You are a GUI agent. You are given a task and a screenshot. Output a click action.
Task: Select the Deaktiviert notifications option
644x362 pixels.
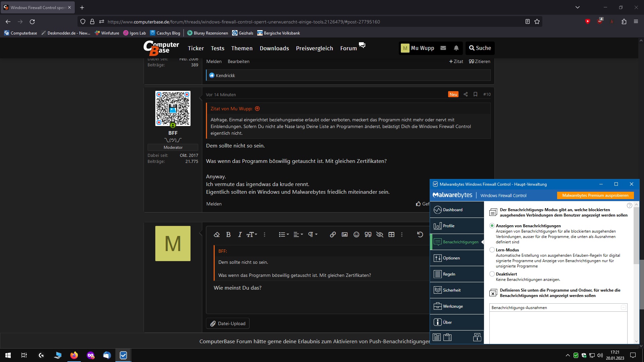[x=492, y=274]
